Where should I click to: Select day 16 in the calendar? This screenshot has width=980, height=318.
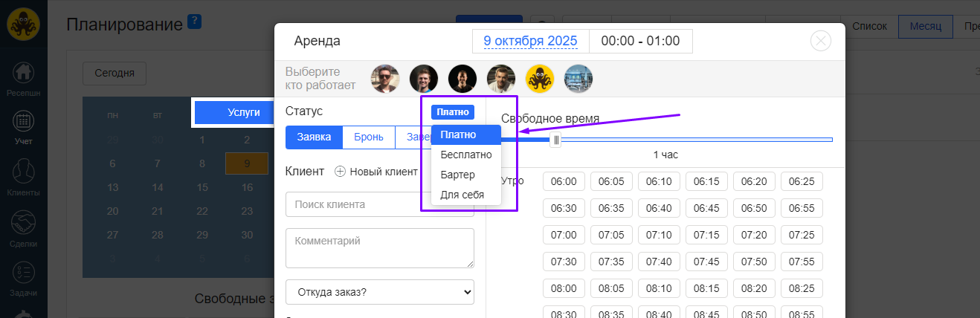coord(247,187)
